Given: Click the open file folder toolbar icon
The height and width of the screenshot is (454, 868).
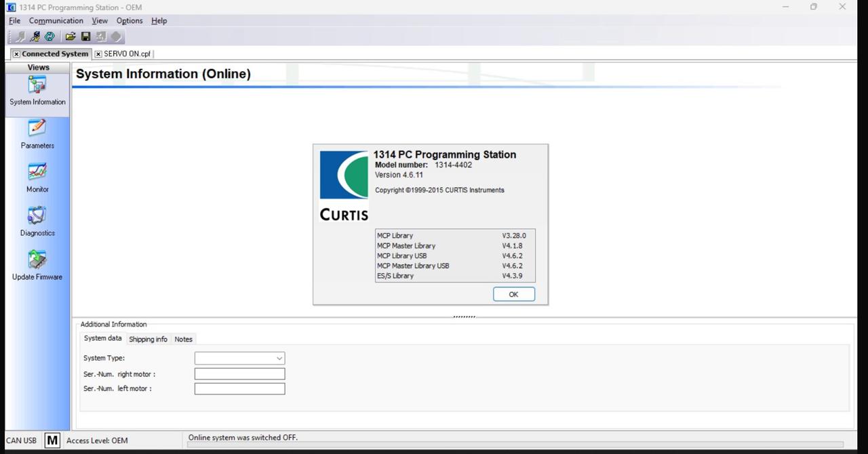Looking at the screenshot, I should (x=70, y=37).
